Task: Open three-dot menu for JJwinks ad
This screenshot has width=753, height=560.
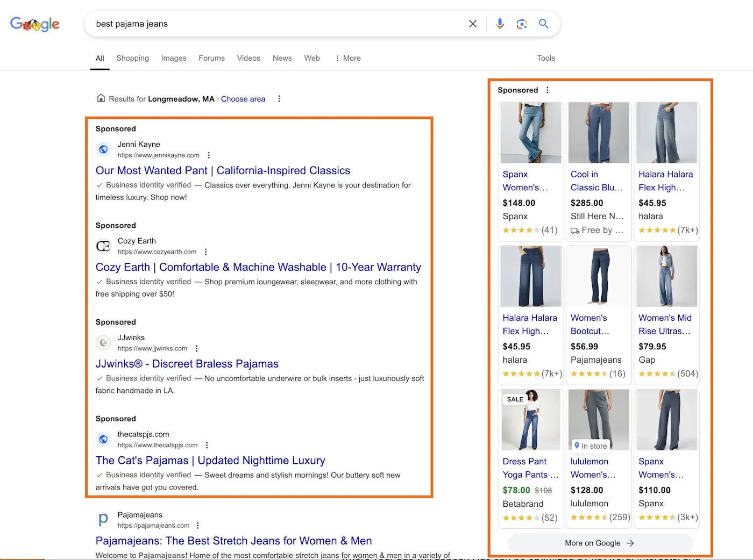Action: [196, 349]
